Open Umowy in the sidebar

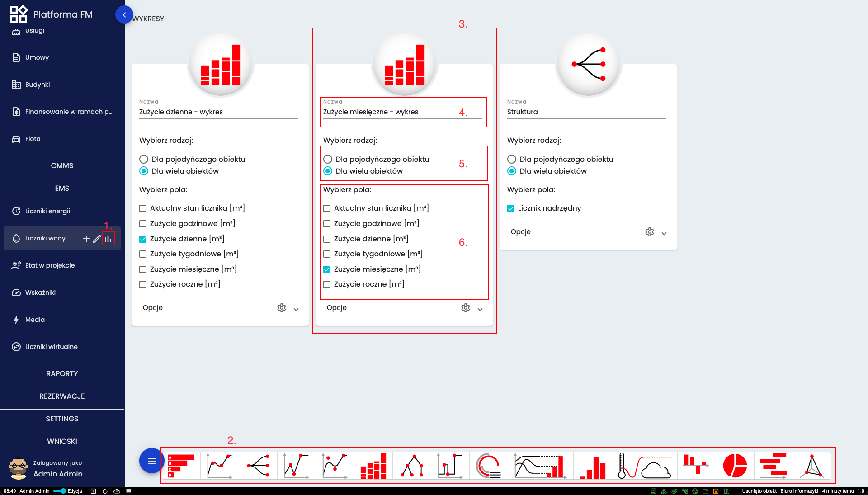coord(62,57)
